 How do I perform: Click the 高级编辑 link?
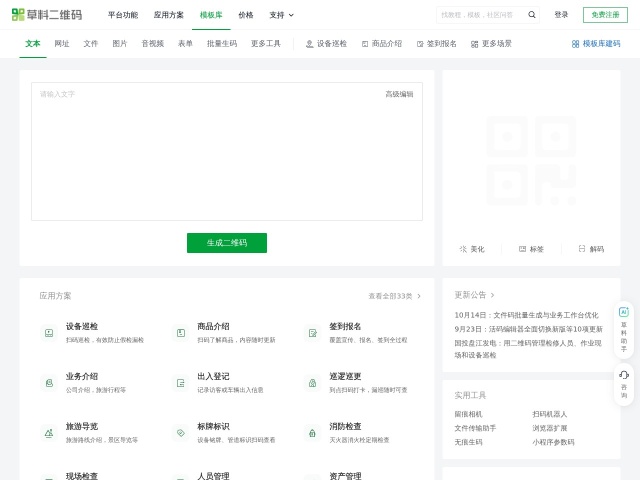click(x=399, y=94)
